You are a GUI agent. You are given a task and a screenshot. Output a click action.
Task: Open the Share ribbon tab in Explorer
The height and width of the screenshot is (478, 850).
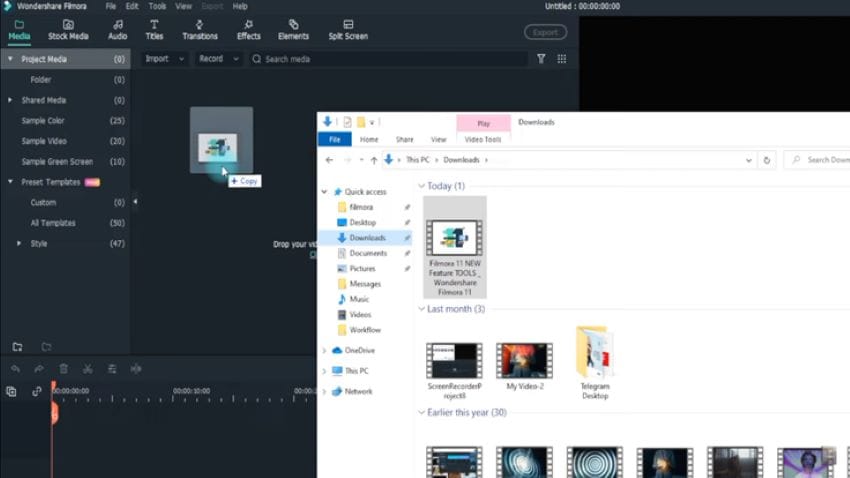[x=404, y=139]
